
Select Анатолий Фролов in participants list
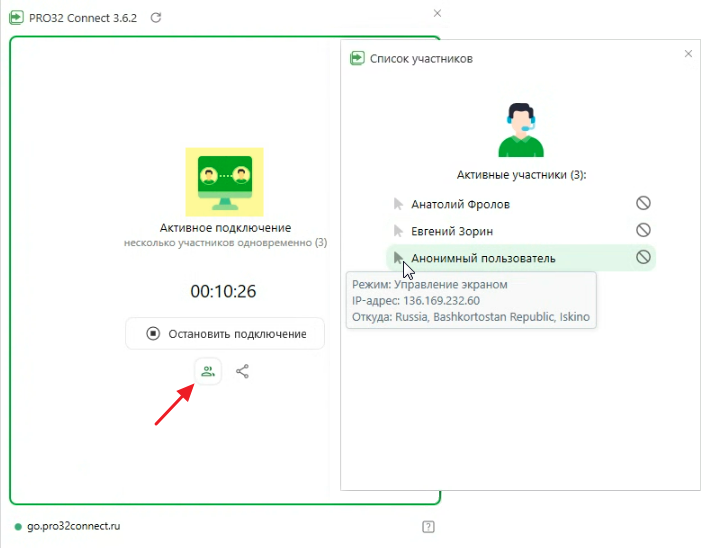(x=460, y=204)
